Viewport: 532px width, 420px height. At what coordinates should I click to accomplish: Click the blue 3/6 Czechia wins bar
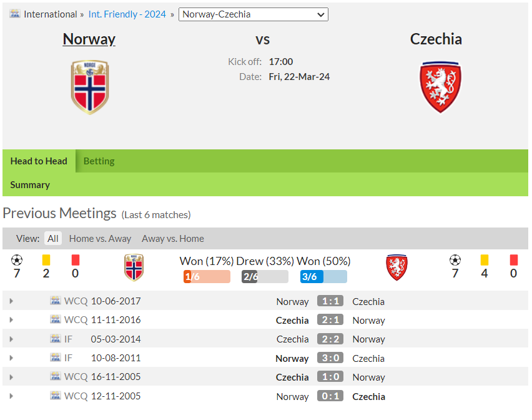(323, 277)
